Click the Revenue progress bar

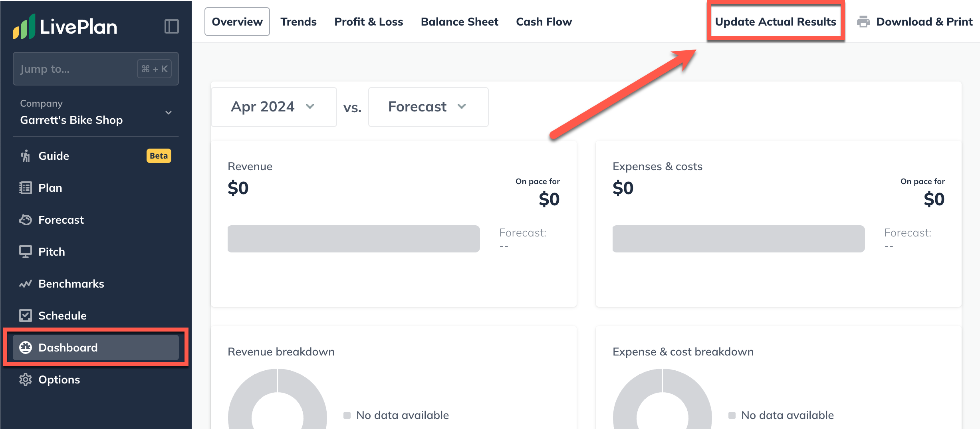tap(353, 239)
